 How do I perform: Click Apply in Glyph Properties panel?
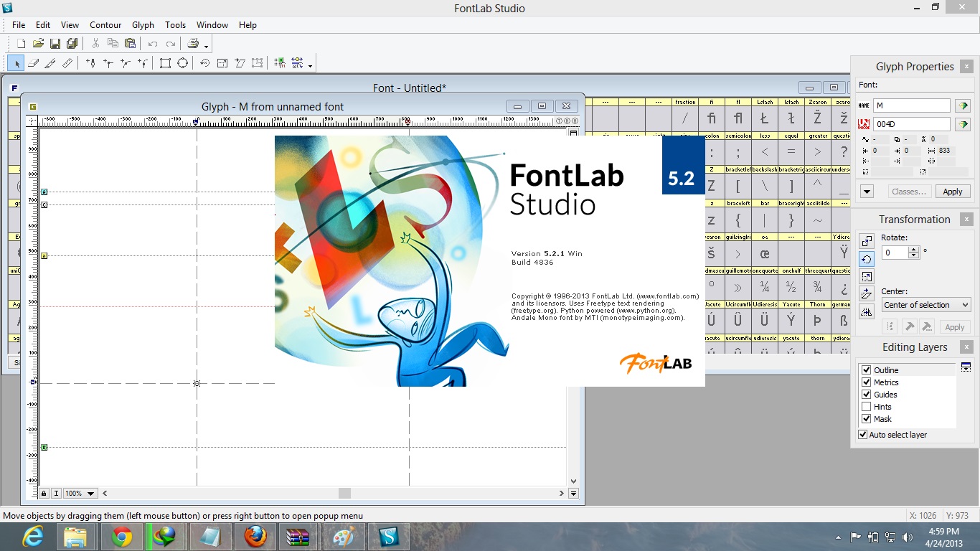point(953,192)
